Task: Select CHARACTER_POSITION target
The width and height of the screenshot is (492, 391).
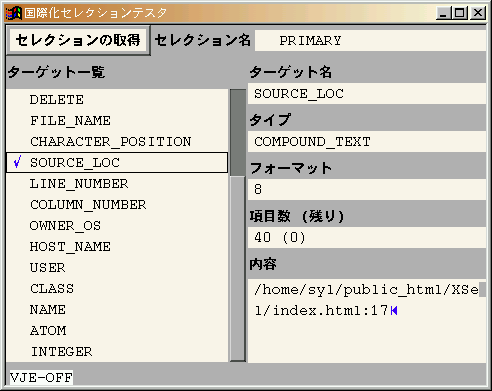Action: click(117, 142)
